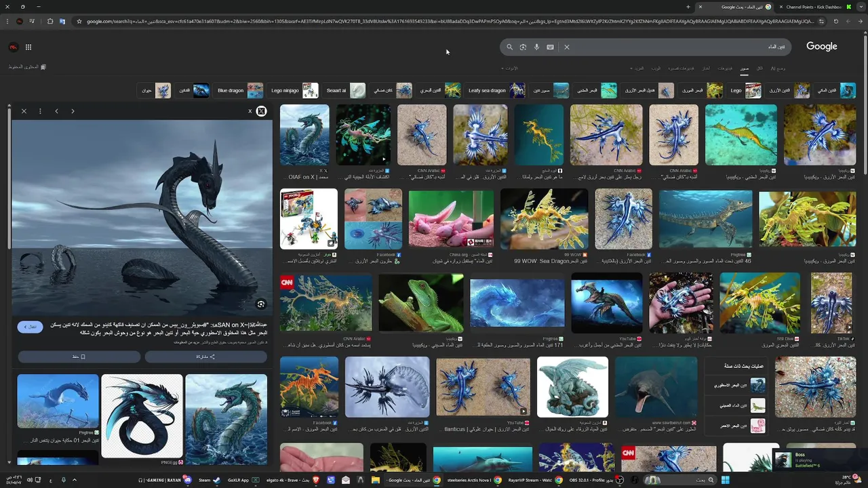Open the on-screen keyboard input tool
Screen dimensions: 868x488
[x=550, y=47]
